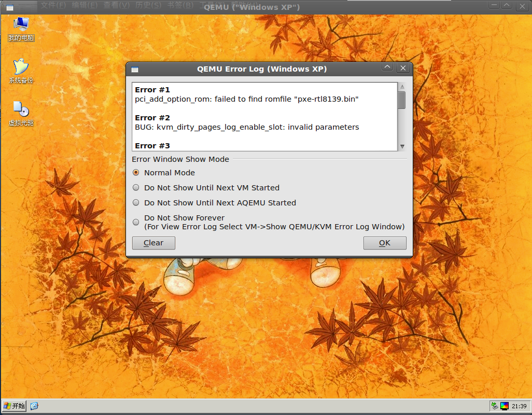Click the 21:39 taskbar clock

(519, 406)
